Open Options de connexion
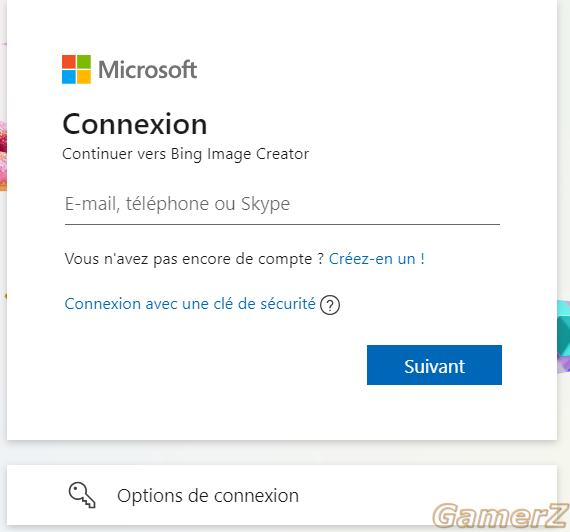Screen dimensions: 570x532 [x=282, y=495]
